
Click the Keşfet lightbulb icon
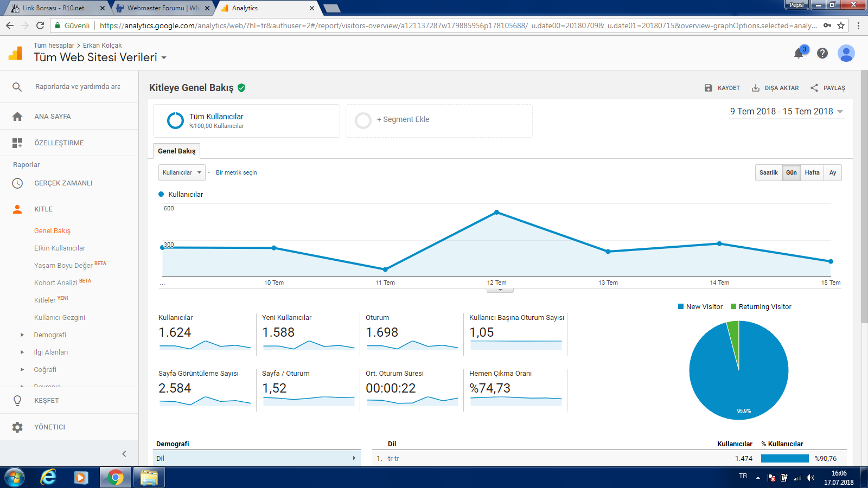point(17,400)
